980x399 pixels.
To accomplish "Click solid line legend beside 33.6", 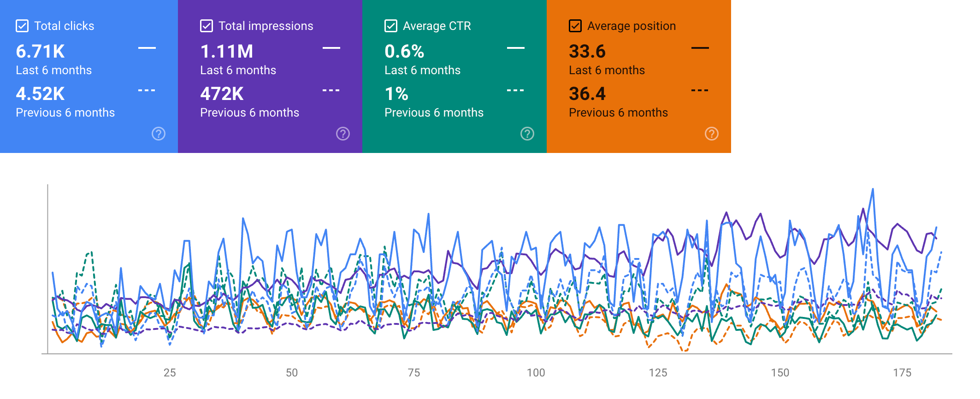I will point(700,47).
